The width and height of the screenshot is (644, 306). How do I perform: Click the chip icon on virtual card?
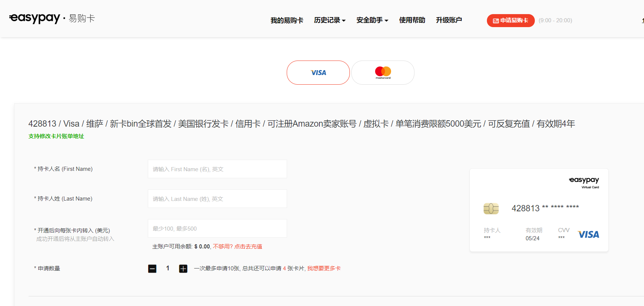click(491, 209)
